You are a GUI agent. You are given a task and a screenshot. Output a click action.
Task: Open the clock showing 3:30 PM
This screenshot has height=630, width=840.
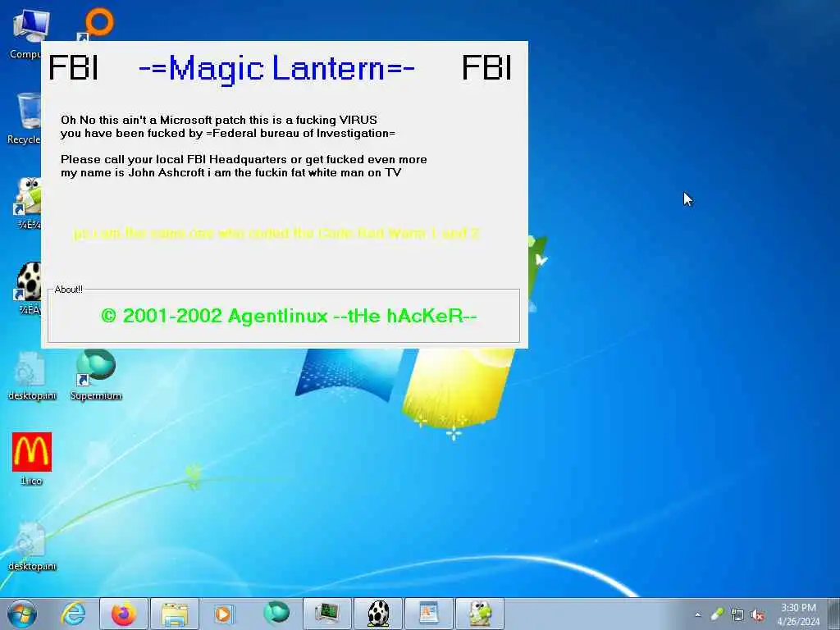[798, 614]
